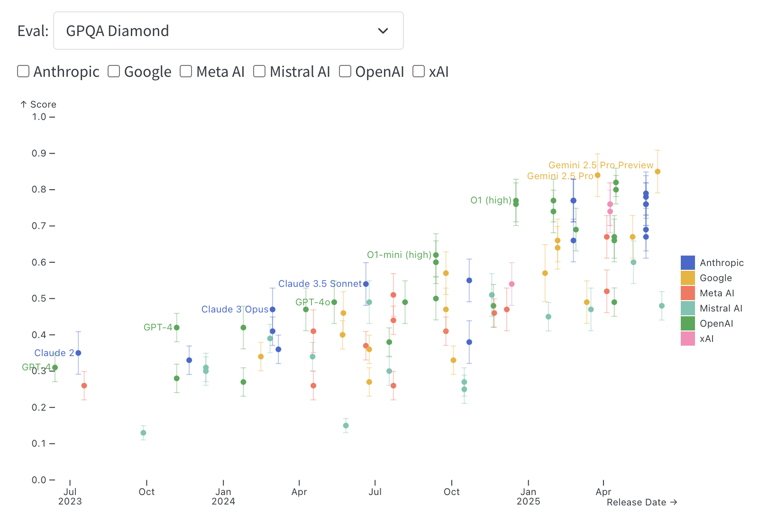Click the OpenAI green legend swatch
This screenshot has width=768, height=532.
pos(687,323)
